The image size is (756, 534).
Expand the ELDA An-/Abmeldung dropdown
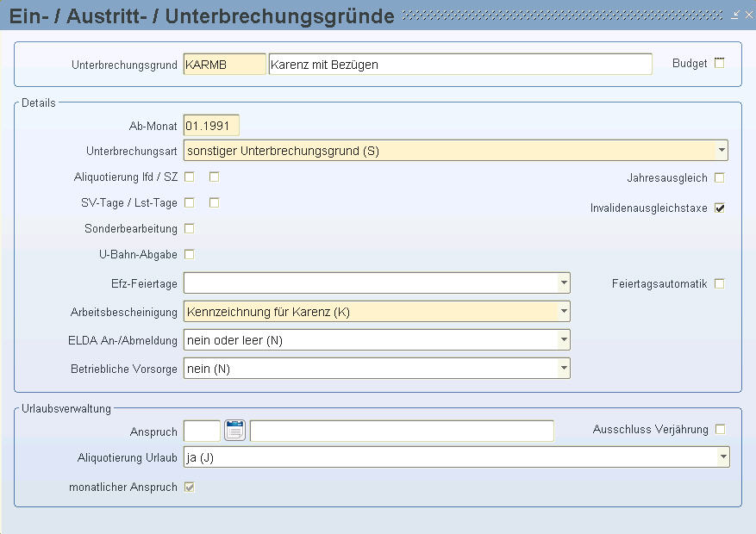[x=564, y=340]
